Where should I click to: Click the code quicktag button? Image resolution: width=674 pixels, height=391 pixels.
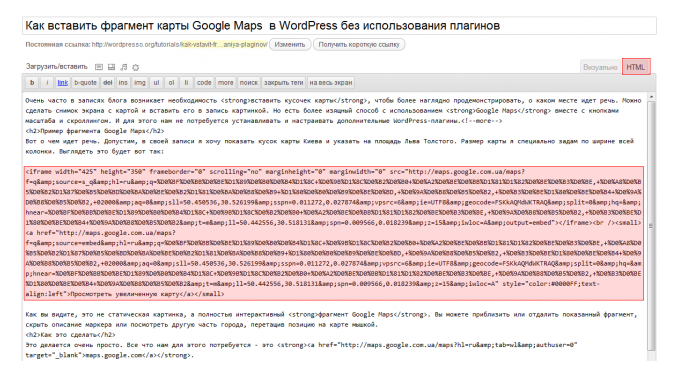click(x=204, y=82)
